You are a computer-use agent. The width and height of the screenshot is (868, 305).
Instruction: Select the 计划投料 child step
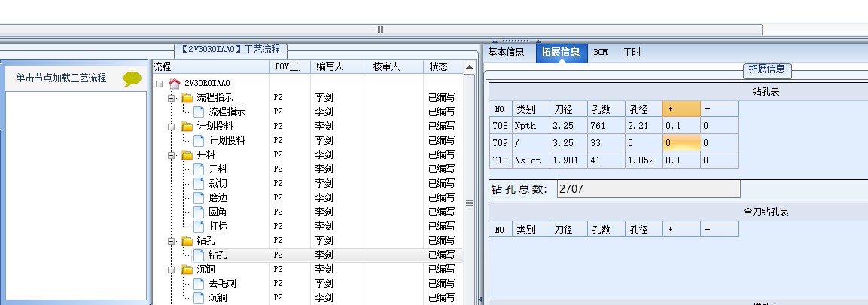(227, 141)
